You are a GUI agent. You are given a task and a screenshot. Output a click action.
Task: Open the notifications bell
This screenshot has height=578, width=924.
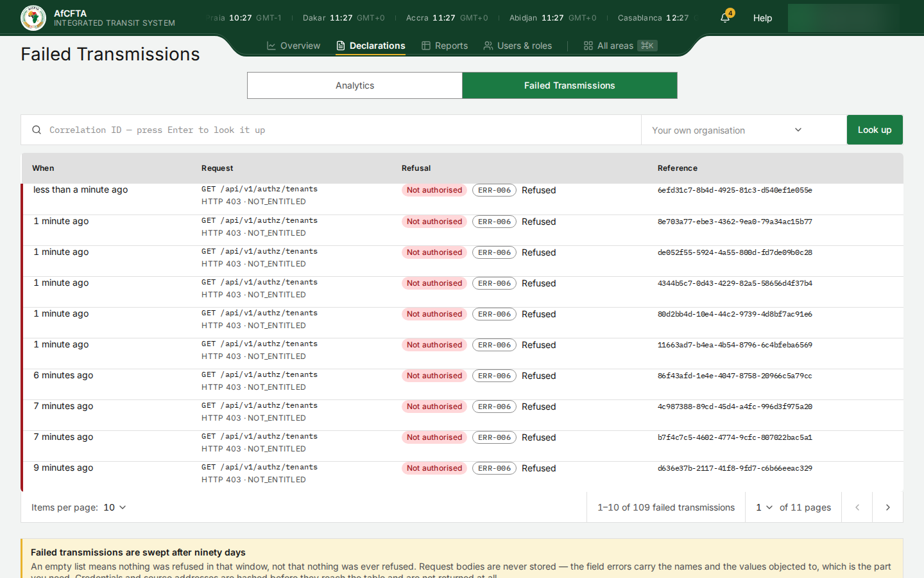[x=725, y=18]
